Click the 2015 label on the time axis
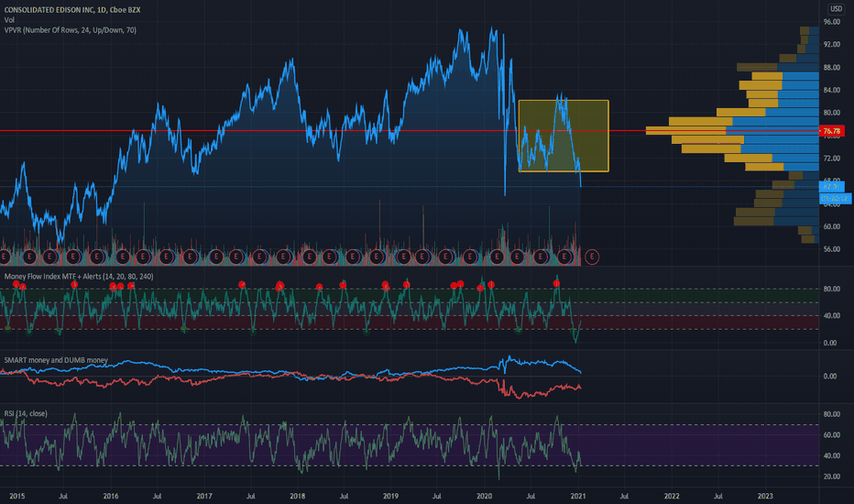This screenshot has height=504, width=854. (16, 496)
